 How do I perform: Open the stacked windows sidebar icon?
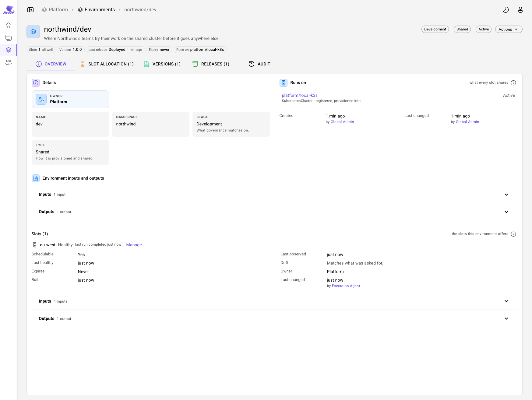(x=9, y=38)
